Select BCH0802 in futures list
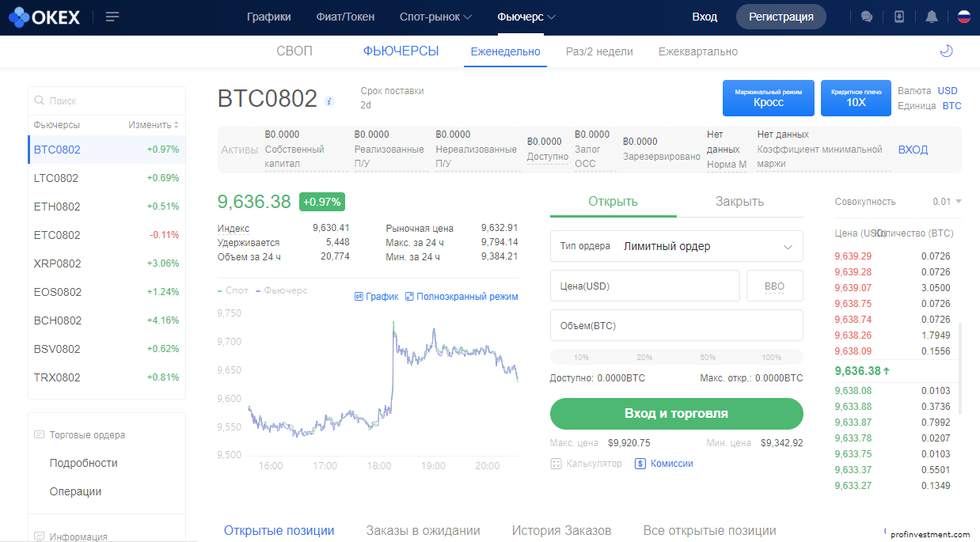The image size is (980, 542). [x=107, y=320]
